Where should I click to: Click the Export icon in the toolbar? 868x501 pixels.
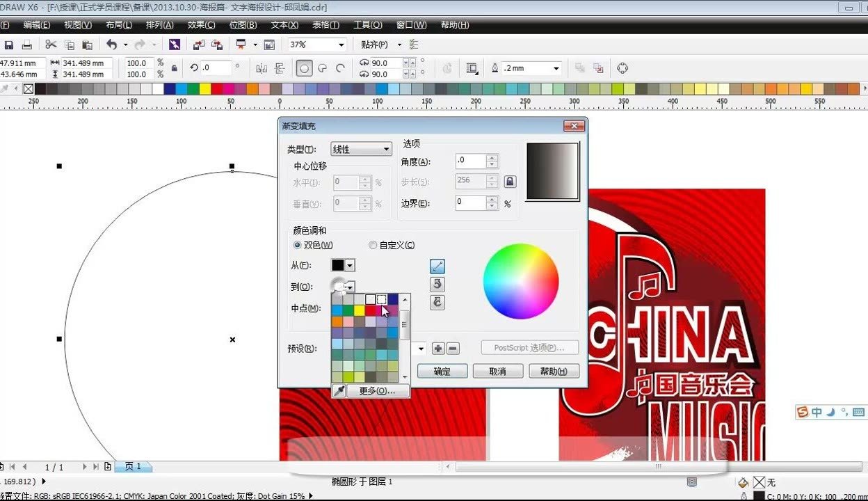click(217, 45)
